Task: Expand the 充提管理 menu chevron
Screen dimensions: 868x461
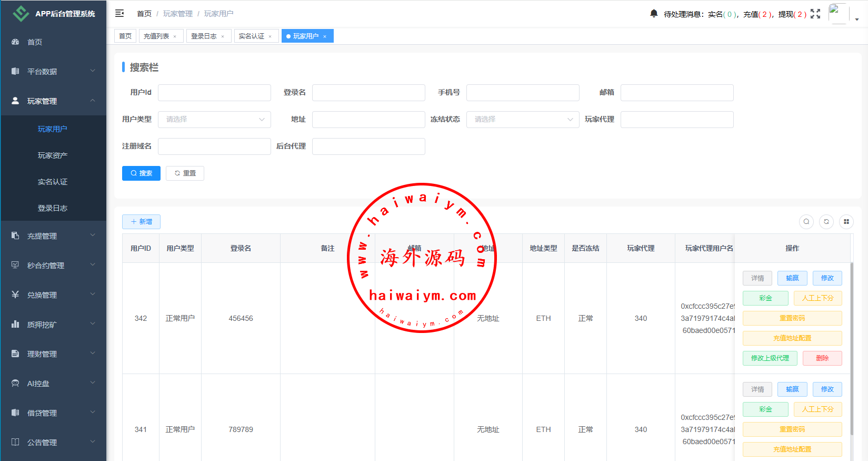Action: tap(93, 235)
